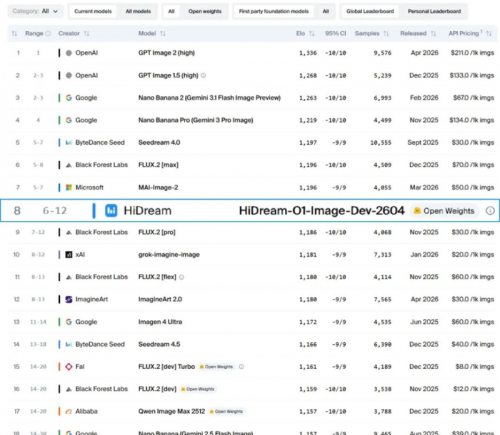Viewport: 500px width, 435px height.
Task: Open the HiDream-O1-Image-Dev-2604 model entry
Action: point(322,211)
